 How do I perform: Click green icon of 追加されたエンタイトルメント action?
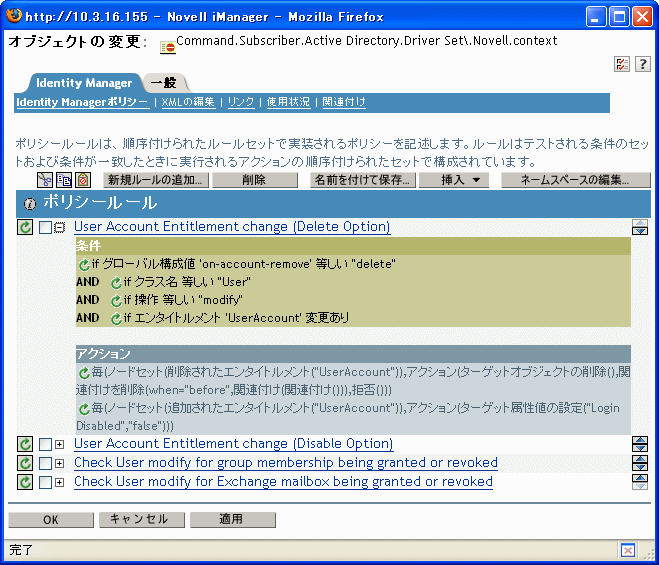[84, 408]
